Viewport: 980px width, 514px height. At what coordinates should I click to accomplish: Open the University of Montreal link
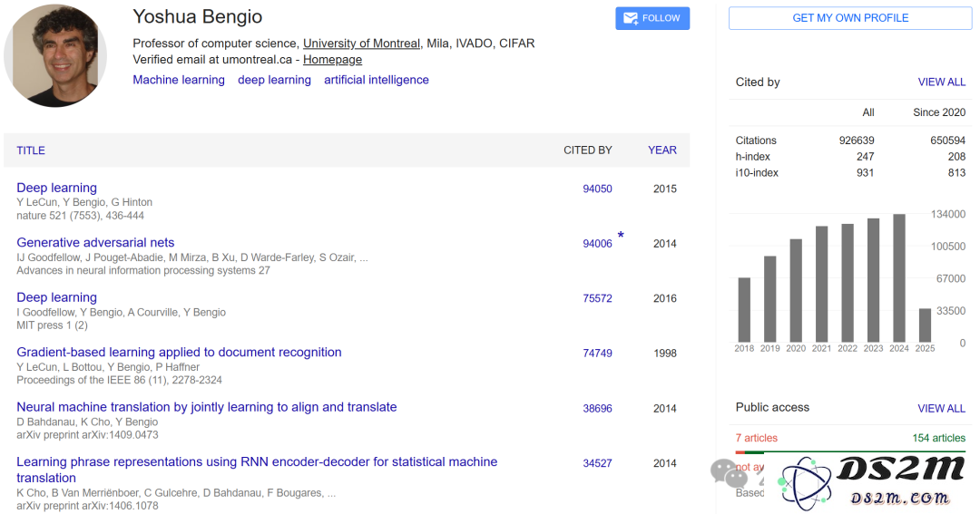(361, 44)
